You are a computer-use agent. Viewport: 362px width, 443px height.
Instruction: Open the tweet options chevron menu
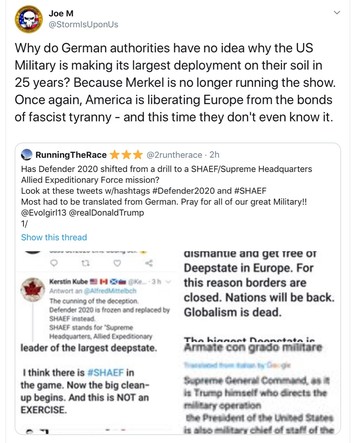(337, 13)
